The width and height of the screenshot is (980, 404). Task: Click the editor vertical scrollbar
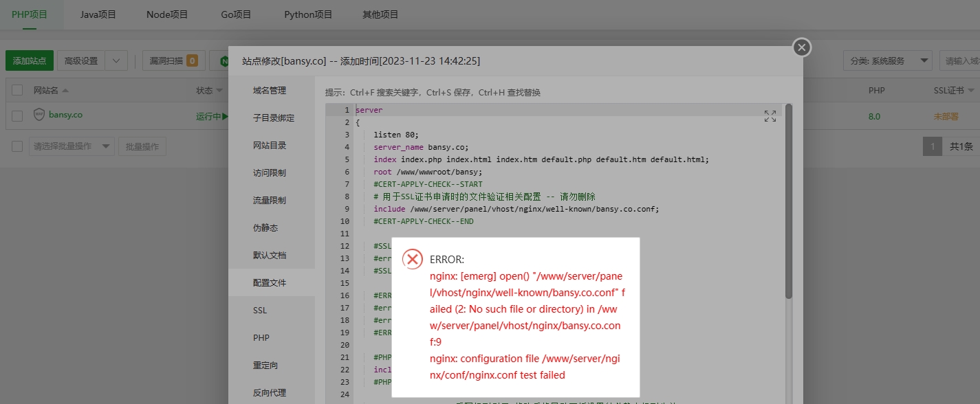tap(789, 201)
